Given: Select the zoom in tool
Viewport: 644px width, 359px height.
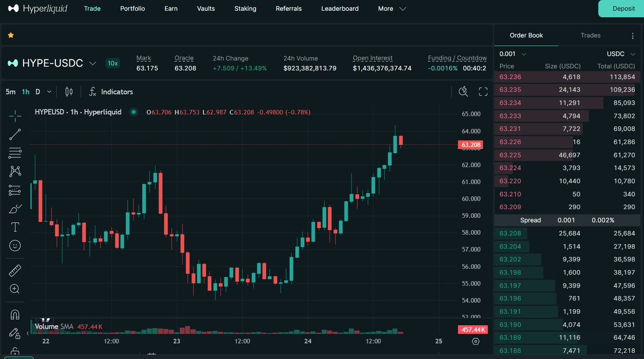Looking at the screenshot, I should 15,289.
